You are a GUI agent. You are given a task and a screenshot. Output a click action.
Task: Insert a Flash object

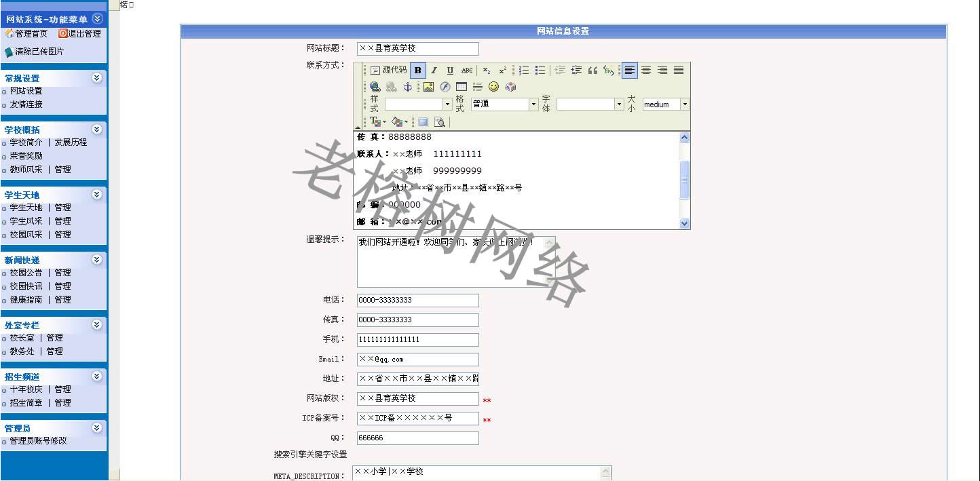click(445, 87)
